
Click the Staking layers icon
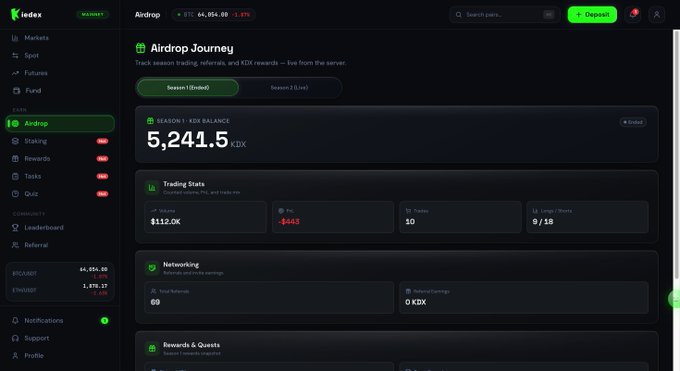point(15,141)
